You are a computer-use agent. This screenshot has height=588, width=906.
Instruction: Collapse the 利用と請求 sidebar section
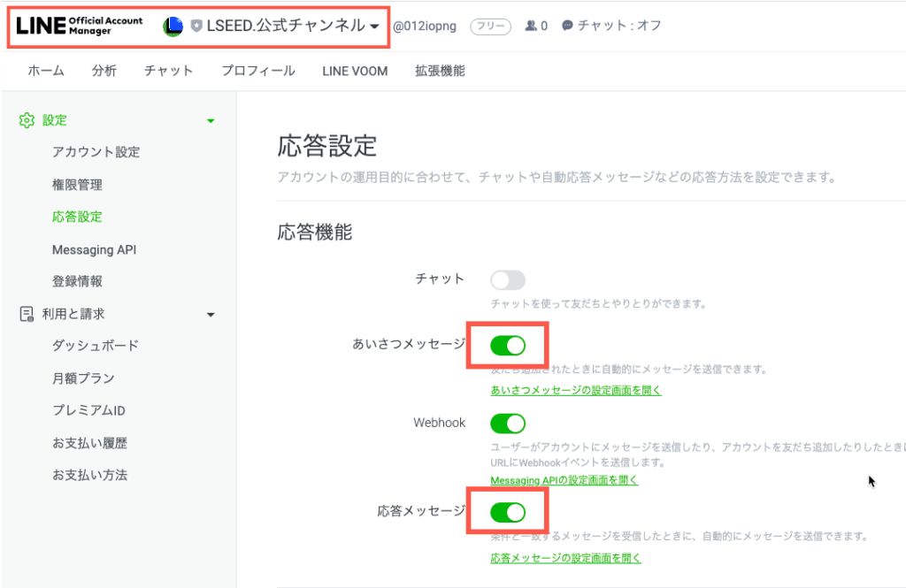click(x=211, y=314)
